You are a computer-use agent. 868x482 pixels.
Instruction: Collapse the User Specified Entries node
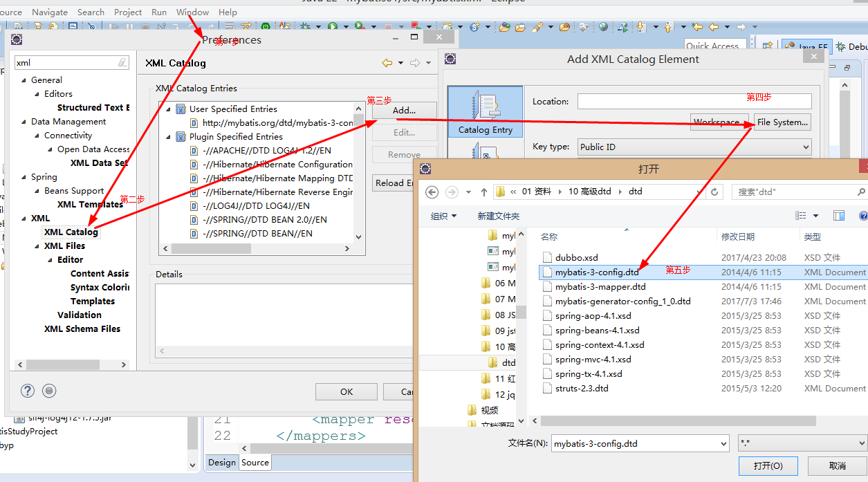click(x=168, y=109)
